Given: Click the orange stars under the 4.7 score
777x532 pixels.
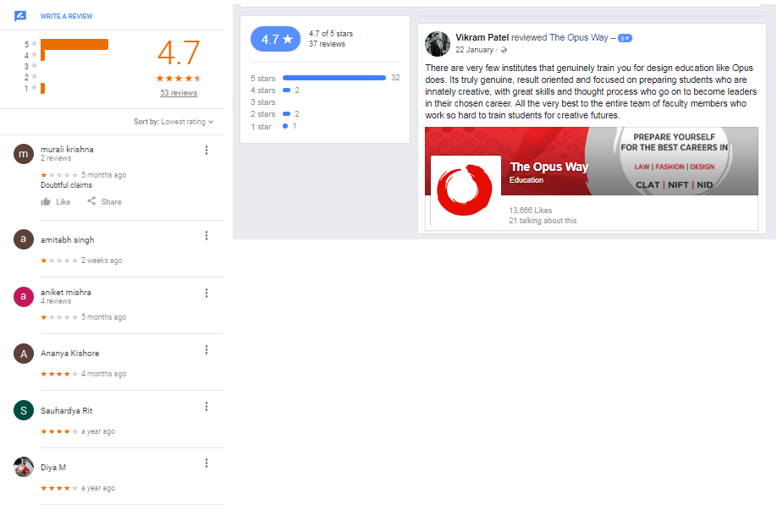Looking at the screenshot, I should coord(179,79).
